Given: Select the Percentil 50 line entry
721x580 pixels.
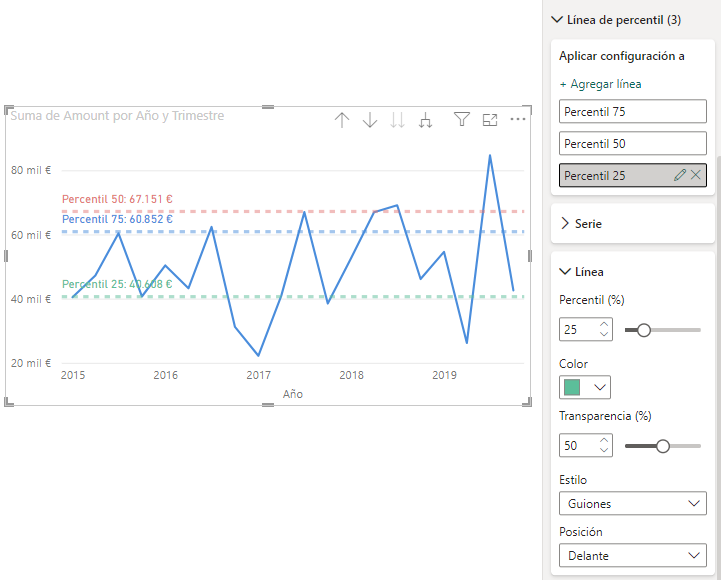Looking at the screenshot, I should pyautogui.click(x=633, y=144).
